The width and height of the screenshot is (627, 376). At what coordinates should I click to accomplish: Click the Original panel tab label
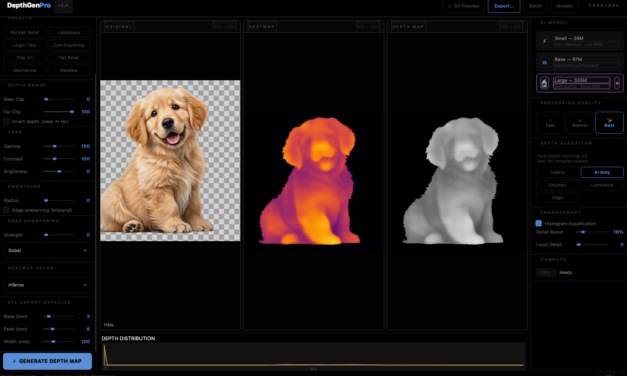click(x=119, y=27)
